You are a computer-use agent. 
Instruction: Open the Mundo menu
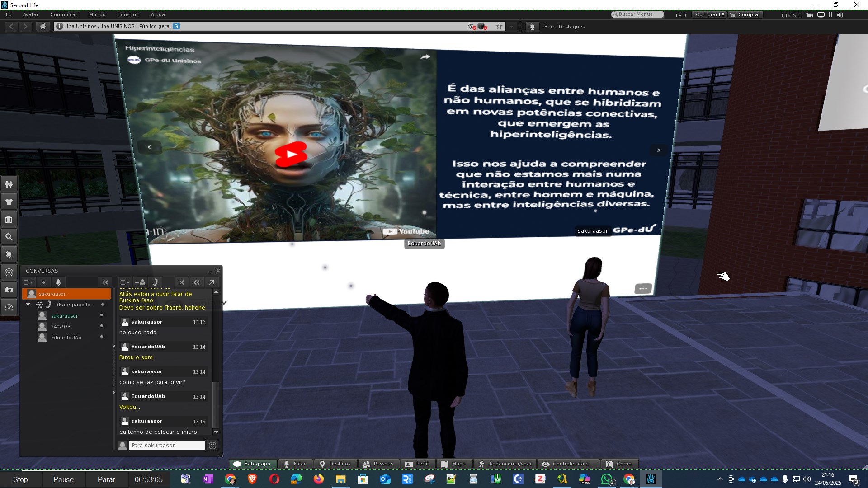(97, 14)
